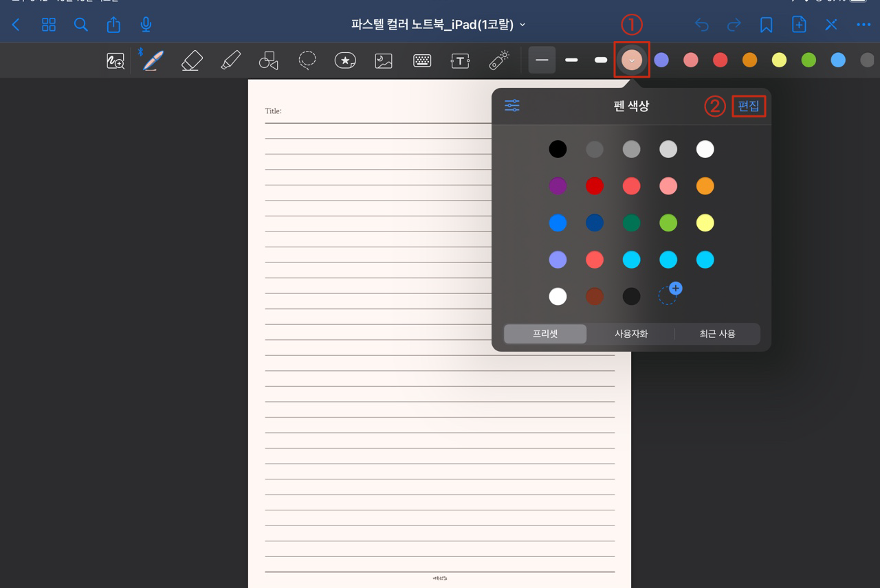The height and width of the screenshot is (588, 880).
Task: Tap 편집 to edit color presets
Action: [x=748, y=106]
